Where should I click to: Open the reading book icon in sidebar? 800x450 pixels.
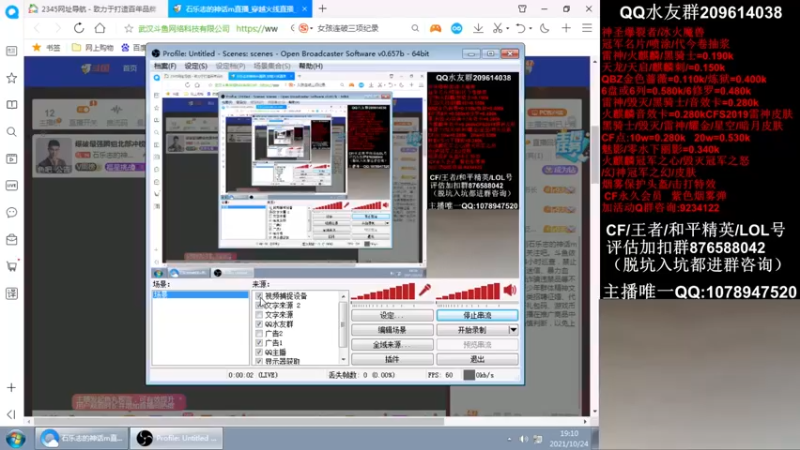11,105
